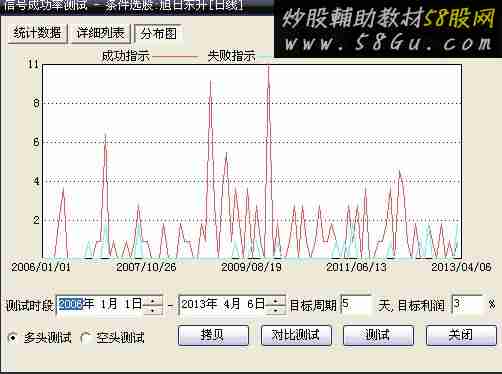Increase start date with up spinner arrow
502x374 pixels.
tap(153, 301)
